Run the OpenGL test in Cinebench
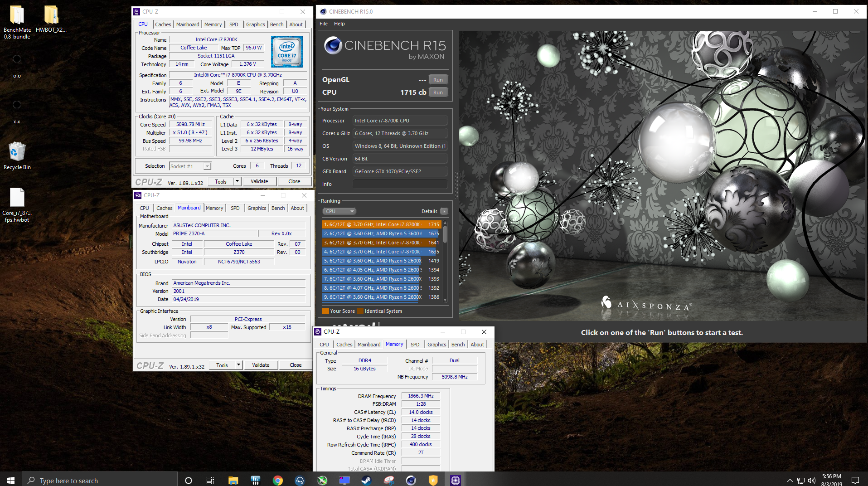This screenshot has width=868, height=486. click(438, 80)
